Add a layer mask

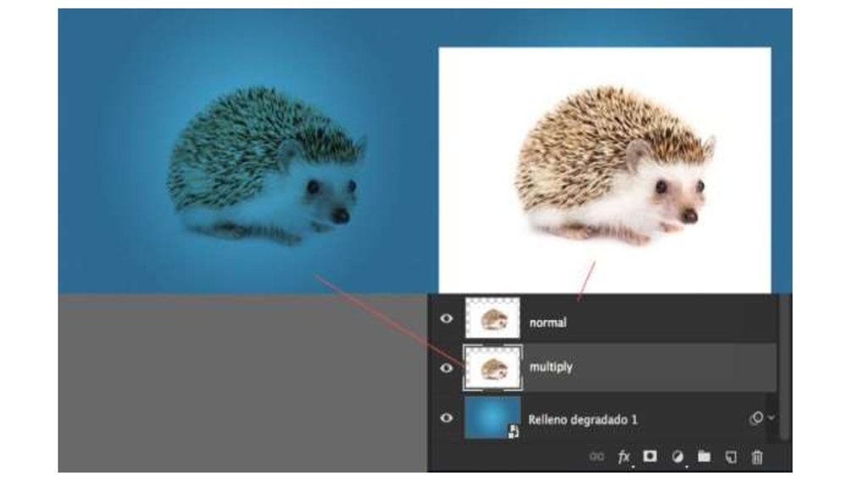point(650,456)
